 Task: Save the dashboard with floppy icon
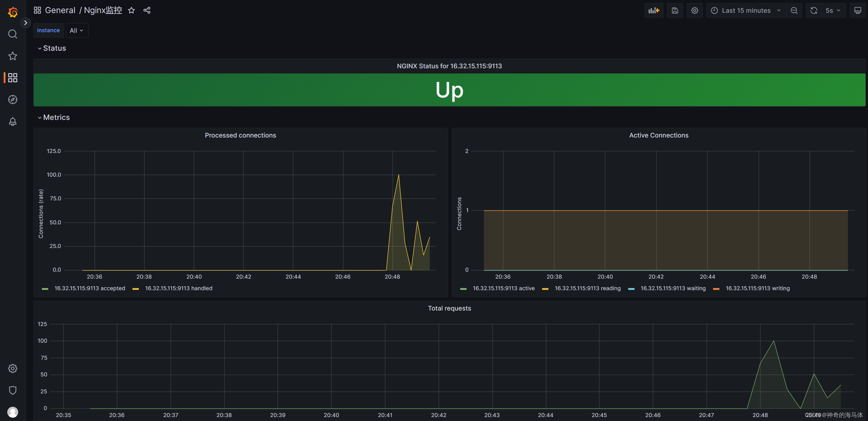(675, 10)
